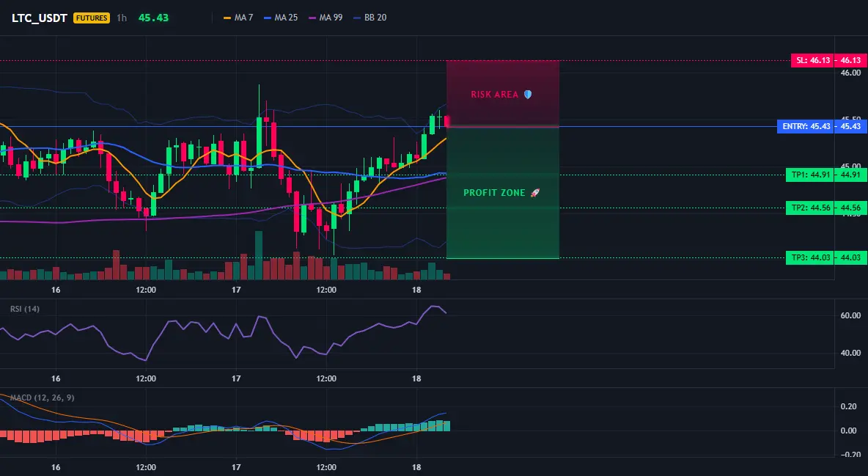868x476 pixels.
Task: Click the 46.00 price axis value
Action: (x=850, y=73)
